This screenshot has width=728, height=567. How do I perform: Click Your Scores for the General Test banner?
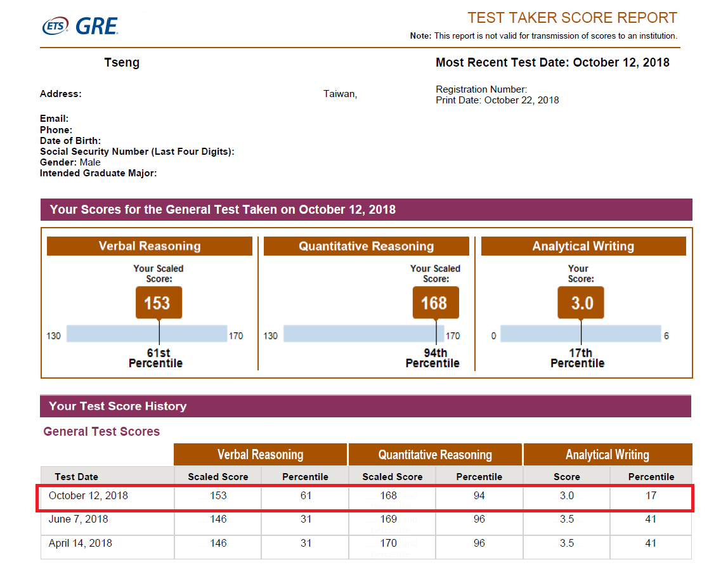pos(367,209)
